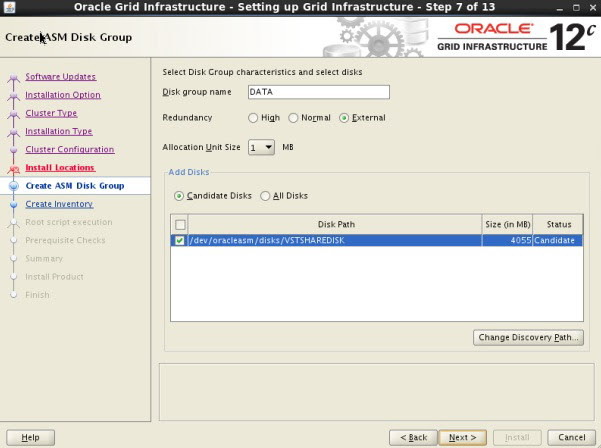Image resolution: width=601 pixels, height=448 pixels.
Task: Proceed with the Next button
Action: (x=463, y=438)
